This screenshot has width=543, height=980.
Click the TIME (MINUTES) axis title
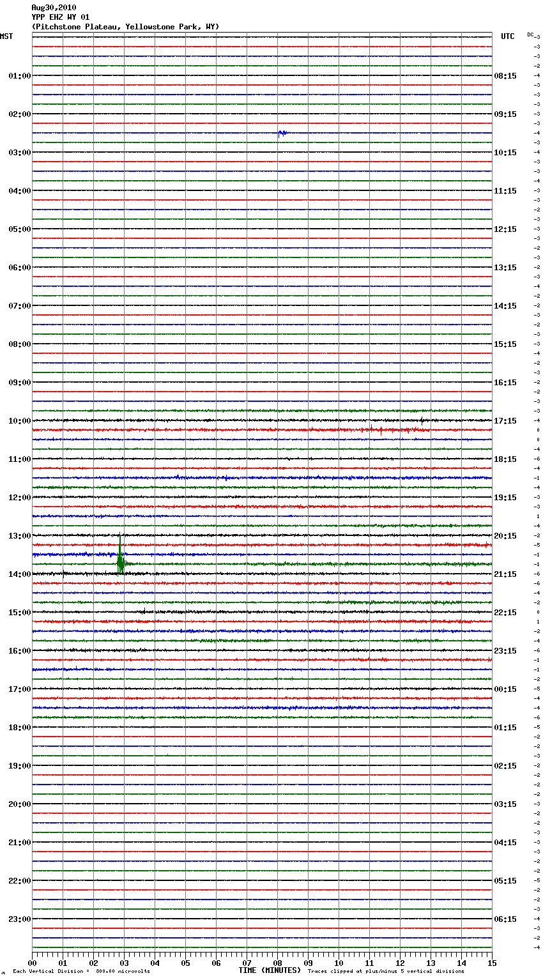270,970
